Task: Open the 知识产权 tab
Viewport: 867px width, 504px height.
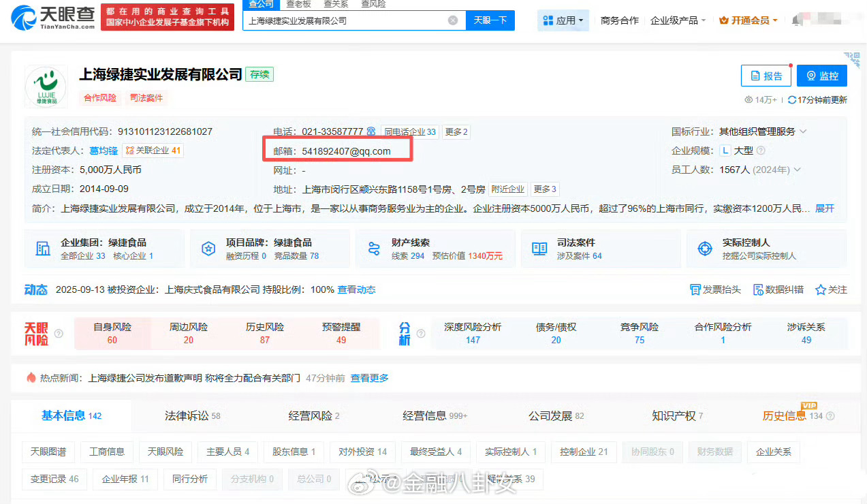Action: coord(677,415)
